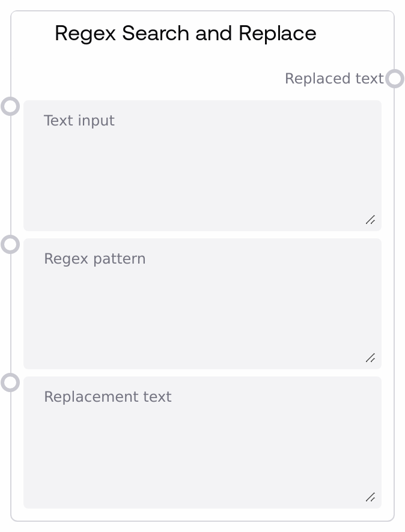405x532 pixels.
Task: Select the Regex Search and Replace title
Action: 185,34
